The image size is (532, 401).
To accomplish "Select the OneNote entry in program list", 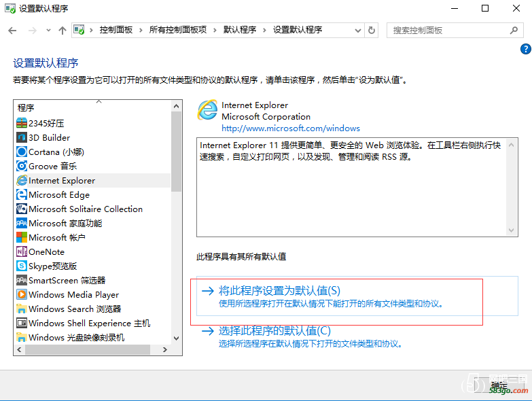I will click(x=92, y=251).
